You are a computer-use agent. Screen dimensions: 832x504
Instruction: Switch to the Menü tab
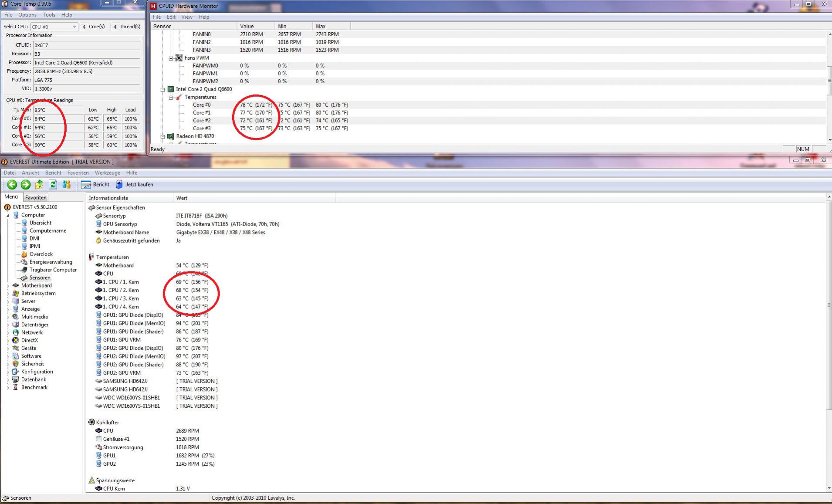[x=11, y=197]
